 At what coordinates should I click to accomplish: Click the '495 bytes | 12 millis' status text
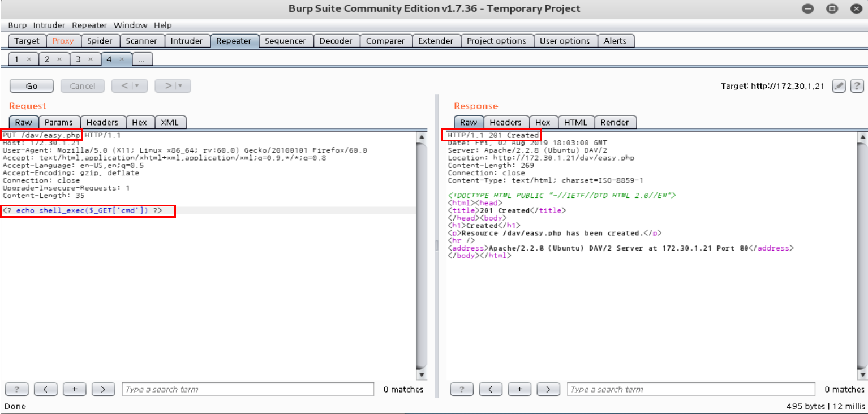pyautogui.click(x=826, y=406)
